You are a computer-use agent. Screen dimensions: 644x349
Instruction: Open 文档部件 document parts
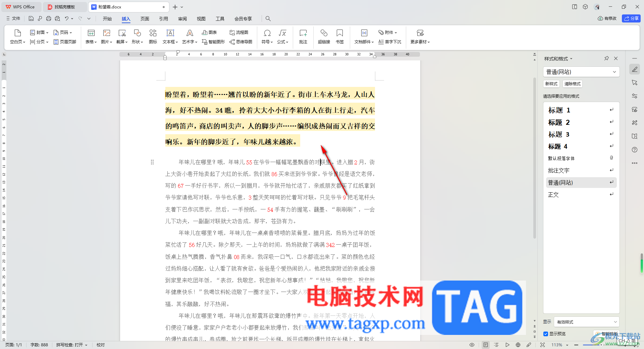tap(364, 37)
